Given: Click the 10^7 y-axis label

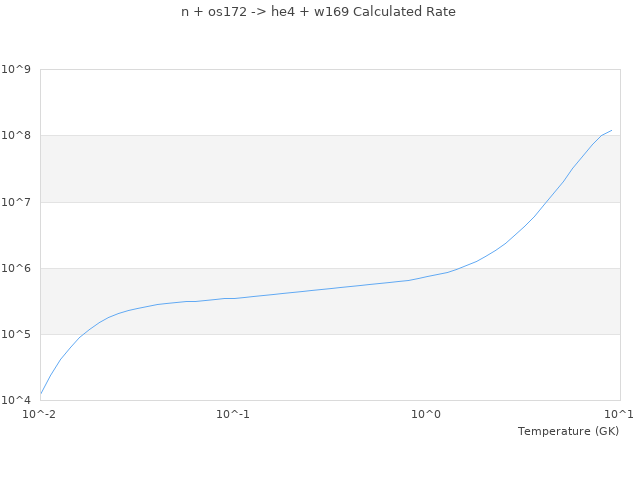Looking at the screenshot, I should 17,202.
